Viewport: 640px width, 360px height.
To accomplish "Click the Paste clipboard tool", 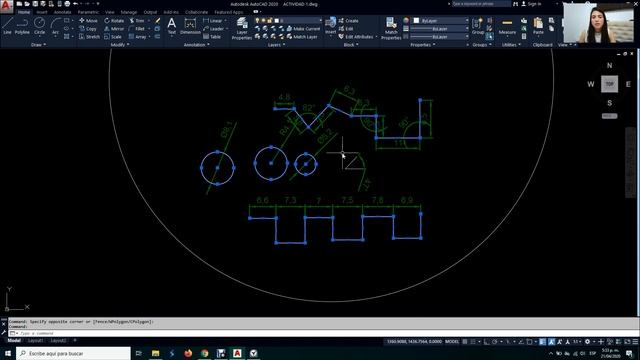I will click(538, 27).
